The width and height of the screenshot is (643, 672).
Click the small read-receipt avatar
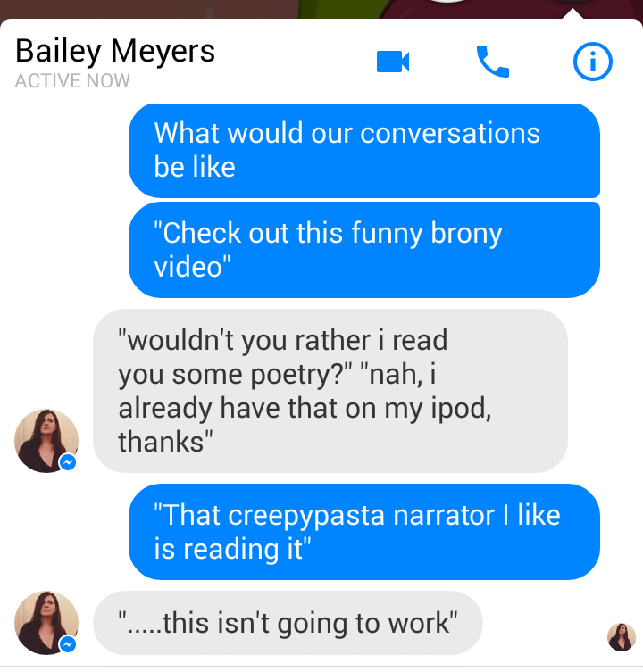[x=622, y=637]
